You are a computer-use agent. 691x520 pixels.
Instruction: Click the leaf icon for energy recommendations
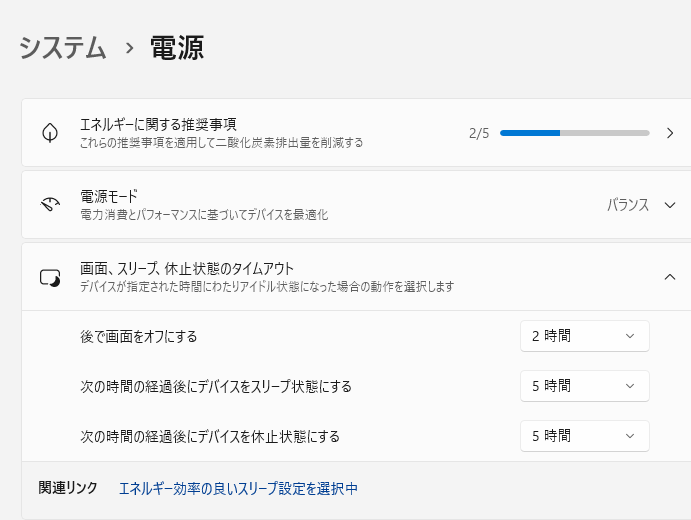(x=50, y=133)
